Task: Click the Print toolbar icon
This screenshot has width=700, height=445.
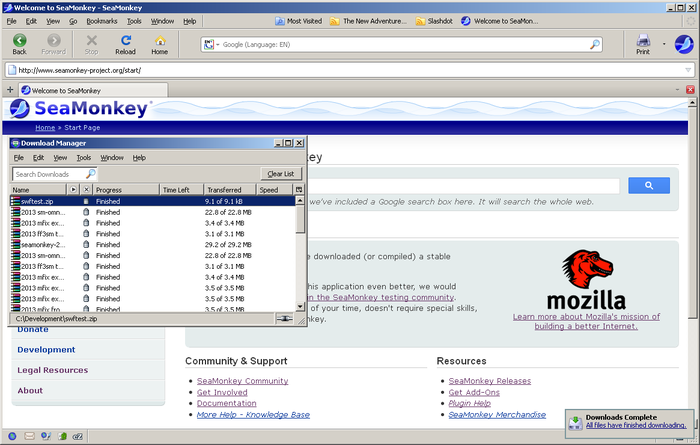Action: [x=643, y=44]
